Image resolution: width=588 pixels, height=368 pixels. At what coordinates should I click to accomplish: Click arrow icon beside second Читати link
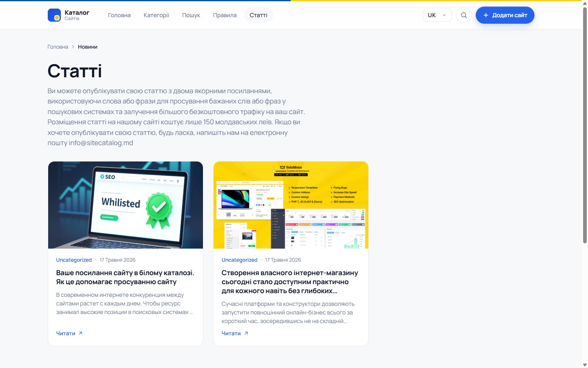[x=246, y=333]
